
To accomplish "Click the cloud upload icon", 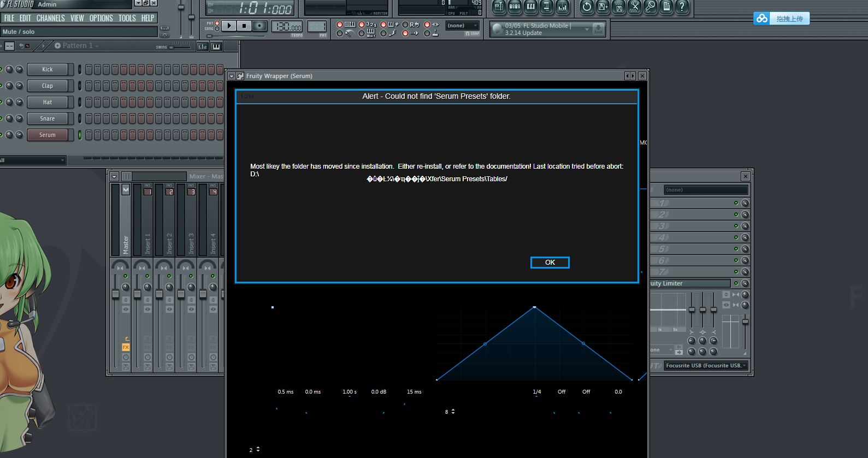I will pyautogui.click(x=761, y=19).
